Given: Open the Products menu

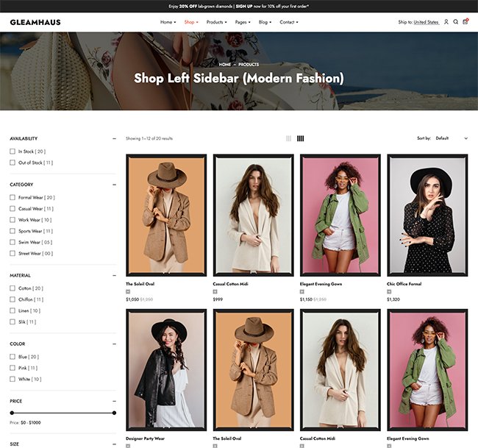Looking at the screenshot, I should [215, 22].
